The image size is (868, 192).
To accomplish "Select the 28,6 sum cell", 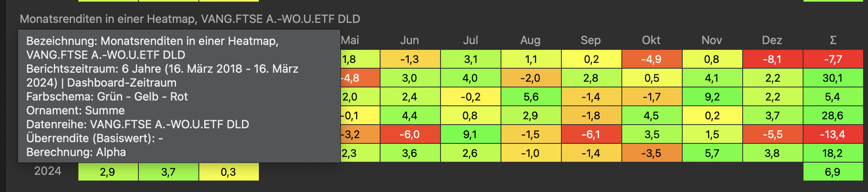I will coord(833,116).
